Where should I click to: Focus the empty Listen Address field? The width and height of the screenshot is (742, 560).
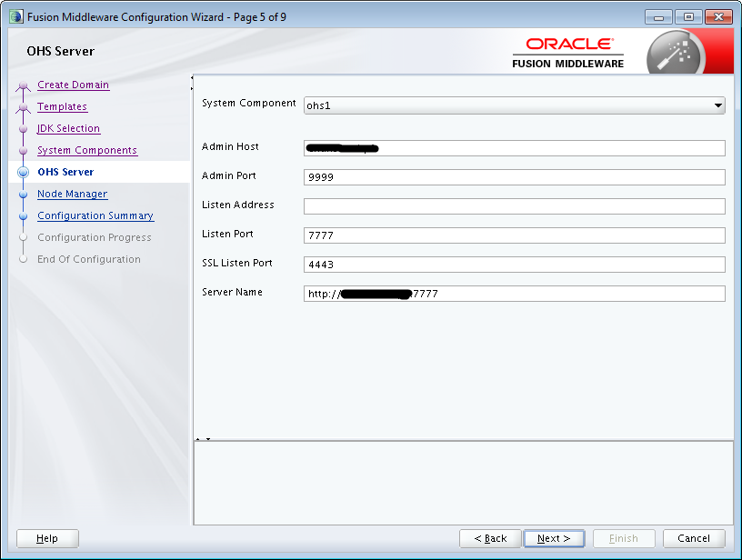(515, 206)
